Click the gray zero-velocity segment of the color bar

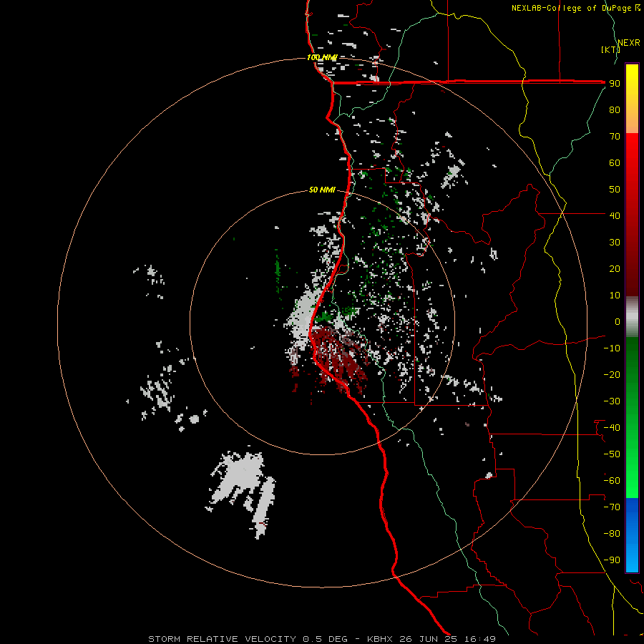click(632, 317)
